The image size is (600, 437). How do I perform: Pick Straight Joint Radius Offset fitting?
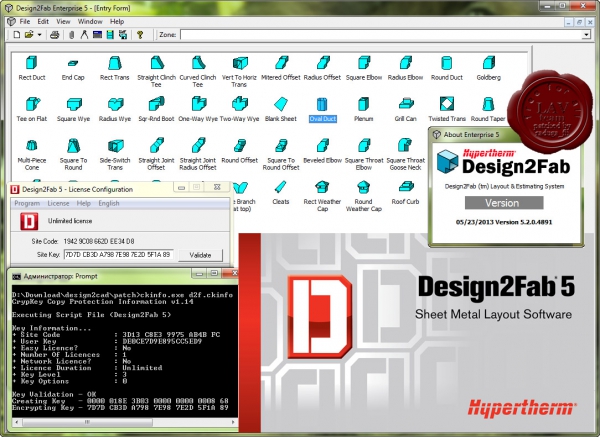pyautogui.click(x=198, y=145)
